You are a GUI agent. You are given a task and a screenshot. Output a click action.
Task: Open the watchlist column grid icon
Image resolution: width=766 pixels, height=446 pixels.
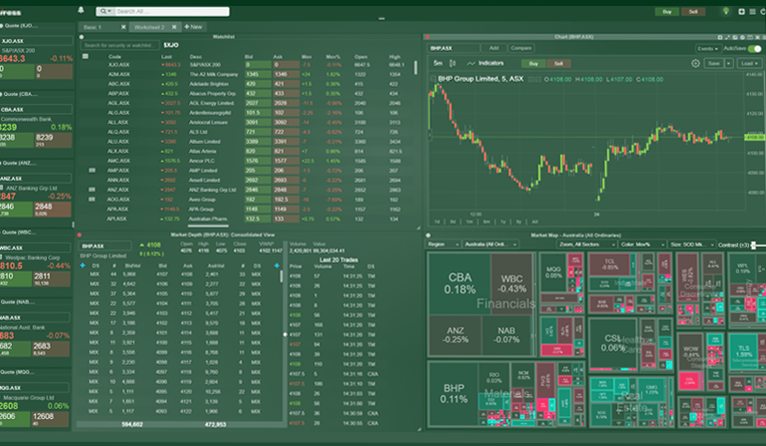point(85,57)
